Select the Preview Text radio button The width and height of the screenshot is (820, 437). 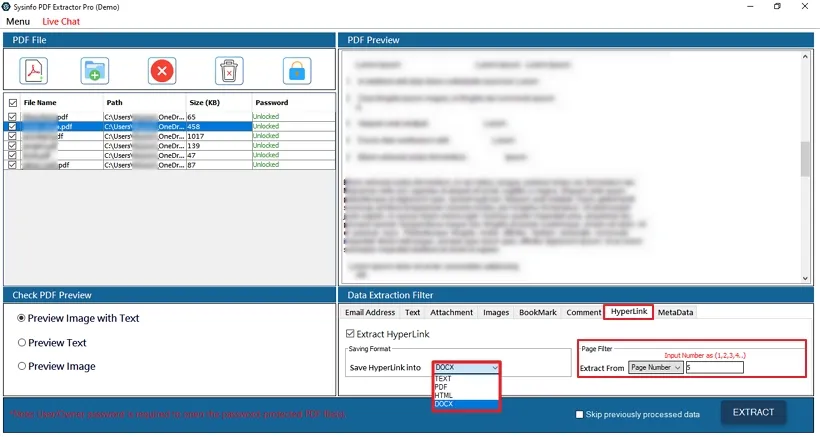pyautogui.click(x=21, y=342)
